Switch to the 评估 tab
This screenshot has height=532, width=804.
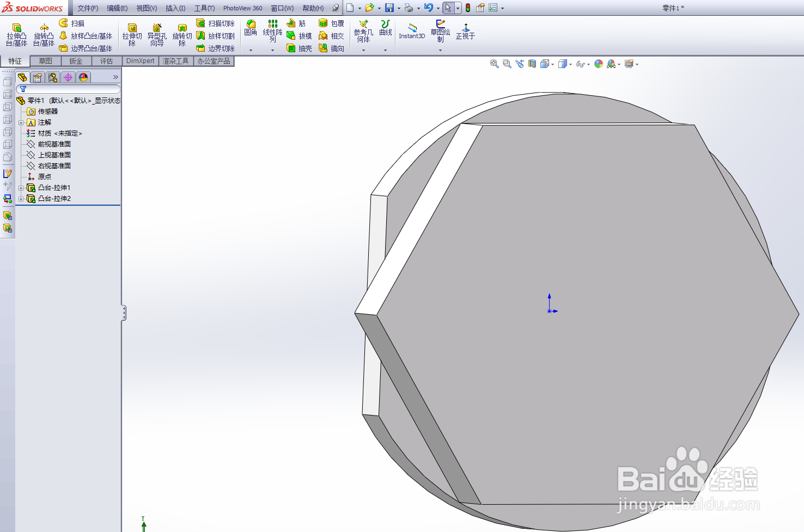(107, 61)
